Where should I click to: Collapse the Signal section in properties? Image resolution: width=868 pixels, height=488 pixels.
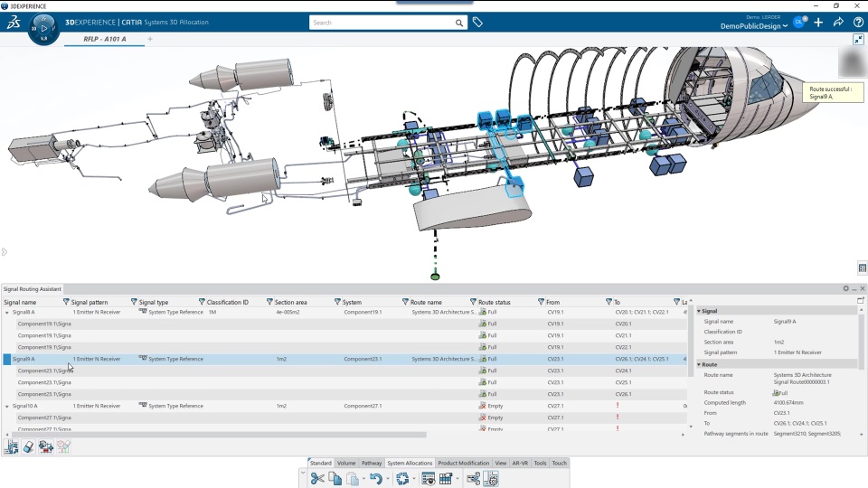699,311
